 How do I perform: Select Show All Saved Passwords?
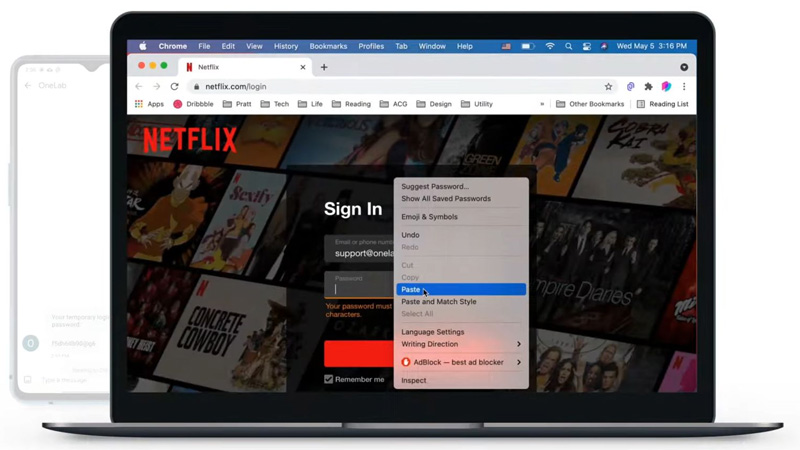(x=461, y=199)
